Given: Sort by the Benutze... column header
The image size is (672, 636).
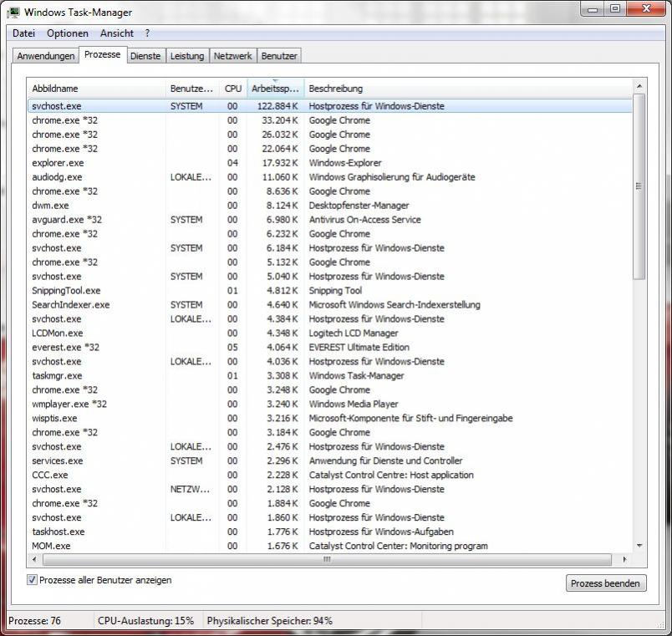Looking at the screenshot, I should (192, 89).
